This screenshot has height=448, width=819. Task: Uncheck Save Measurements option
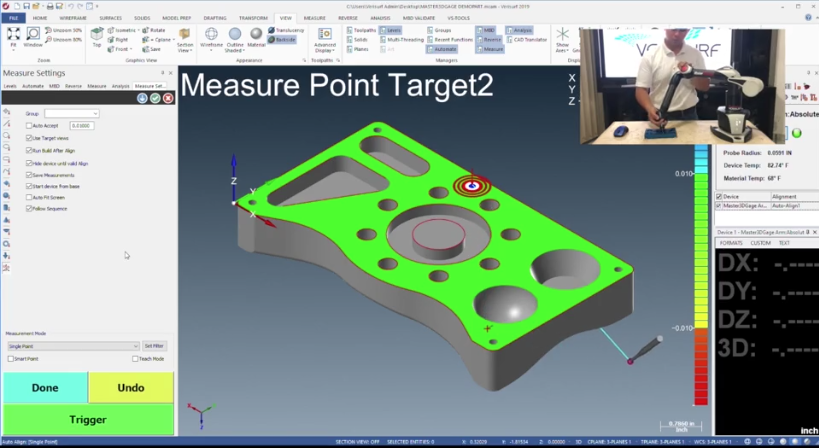(29, 175)
